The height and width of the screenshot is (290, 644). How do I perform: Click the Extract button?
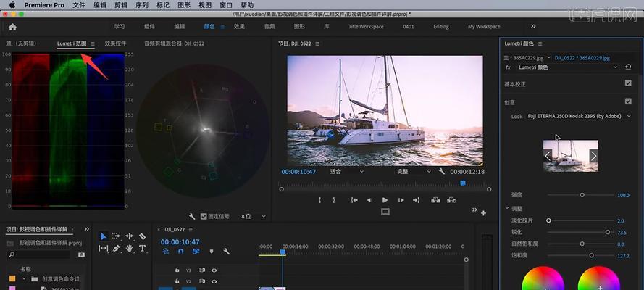[x=451, y=200]
